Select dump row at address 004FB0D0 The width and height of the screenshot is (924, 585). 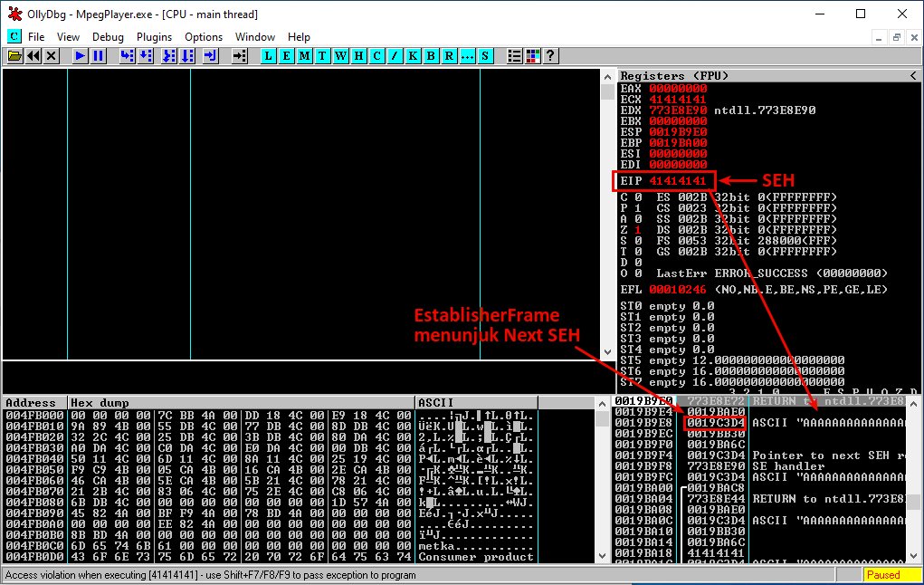pos(270,557)
